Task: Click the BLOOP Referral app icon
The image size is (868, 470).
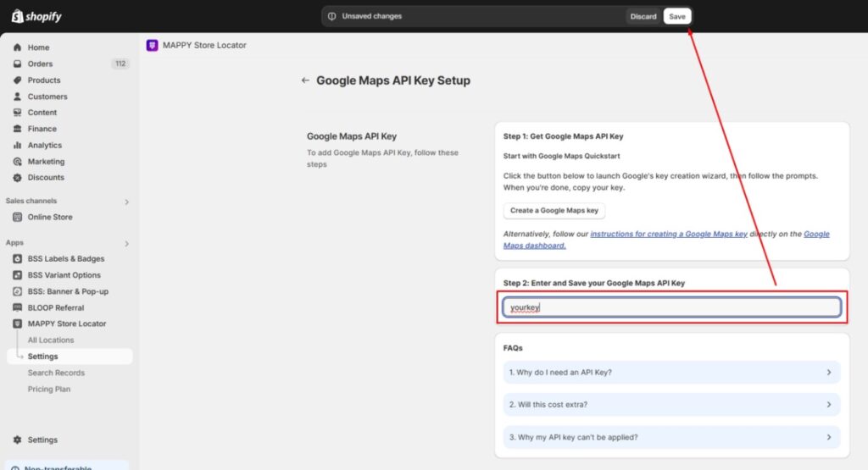Action: coord(17,307)
